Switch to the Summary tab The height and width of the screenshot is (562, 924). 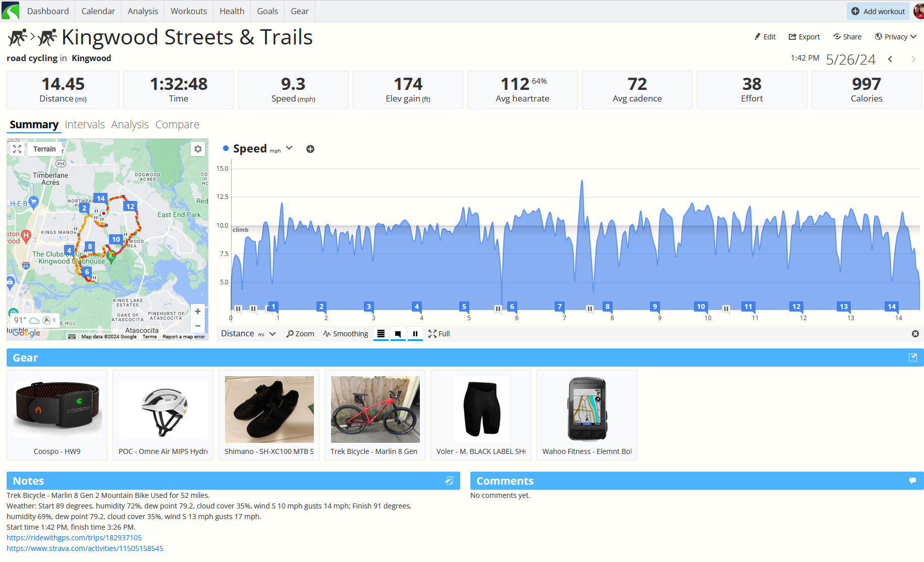pyautogui.click(x=34, y=125)
